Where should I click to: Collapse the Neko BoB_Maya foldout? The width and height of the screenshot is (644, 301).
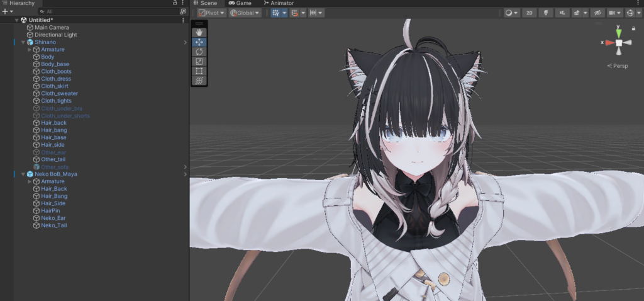(23, 174)
